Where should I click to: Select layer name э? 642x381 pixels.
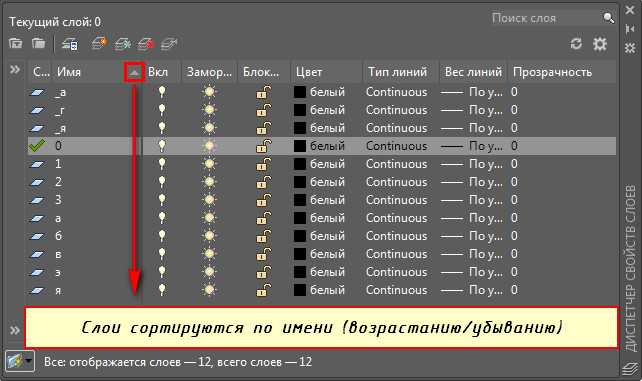pos(58,273)
